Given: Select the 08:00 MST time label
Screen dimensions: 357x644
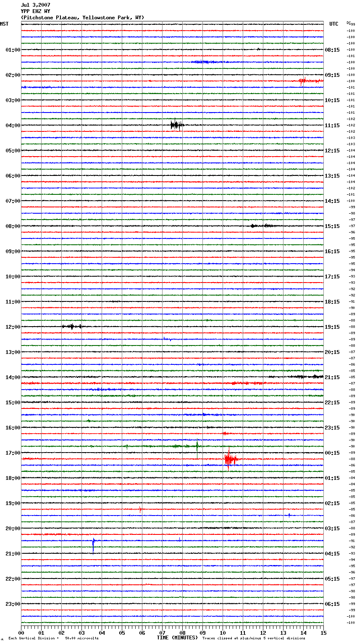Looking at the screenshot, I should [13, 226].
